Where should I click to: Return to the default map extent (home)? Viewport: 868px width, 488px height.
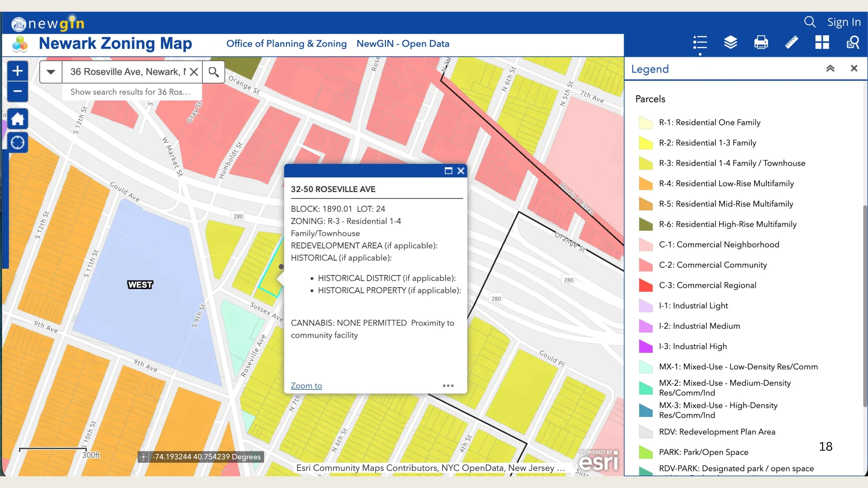[17, 119]
